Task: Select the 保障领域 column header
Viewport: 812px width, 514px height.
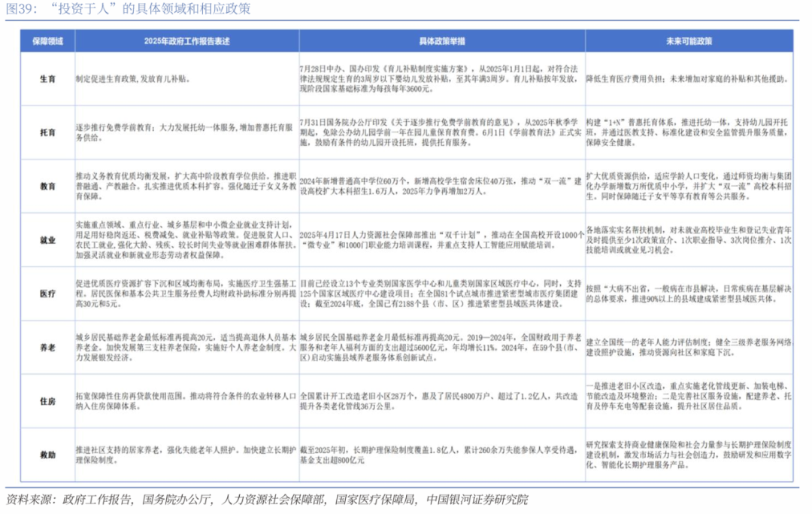Action: pos(47,41)
